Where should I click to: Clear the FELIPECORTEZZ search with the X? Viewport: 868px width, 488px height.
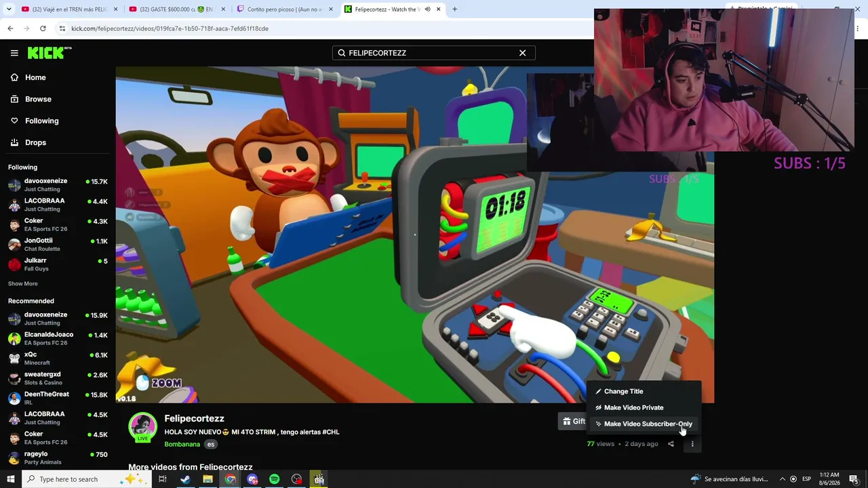pyautogui.click(x=522, y=53)
